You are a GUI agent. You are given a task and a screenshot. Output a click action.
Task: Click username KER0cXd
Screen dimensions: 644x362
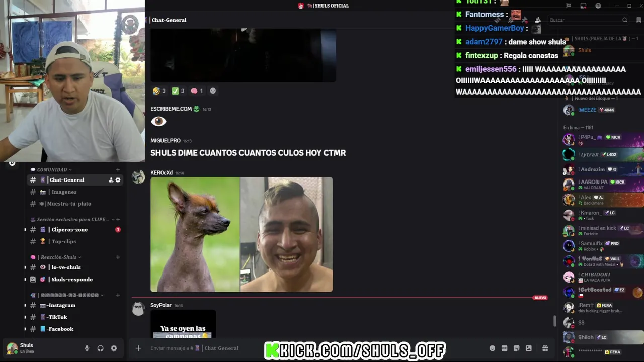pos(162,173)
